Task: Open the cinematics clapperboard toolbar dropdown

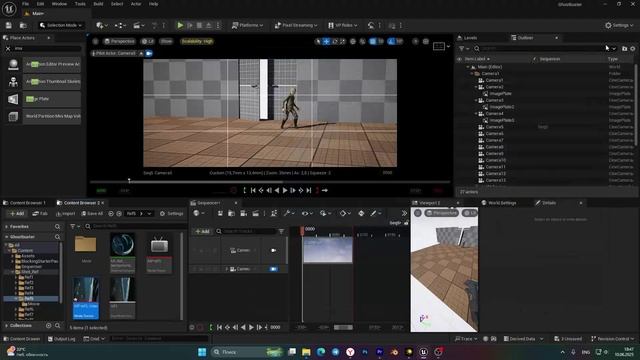Action: [139, 25]
